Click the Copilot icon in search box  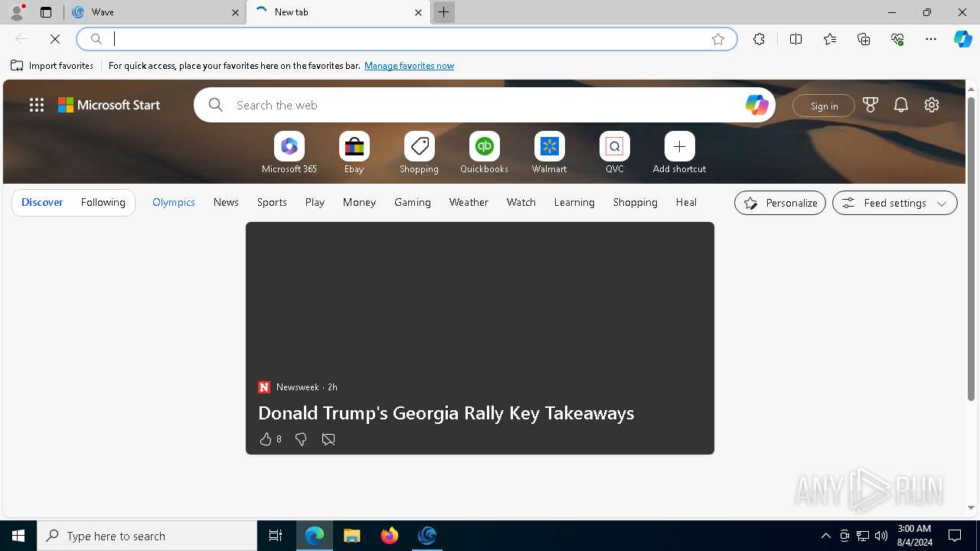click(x=756, y=105)
